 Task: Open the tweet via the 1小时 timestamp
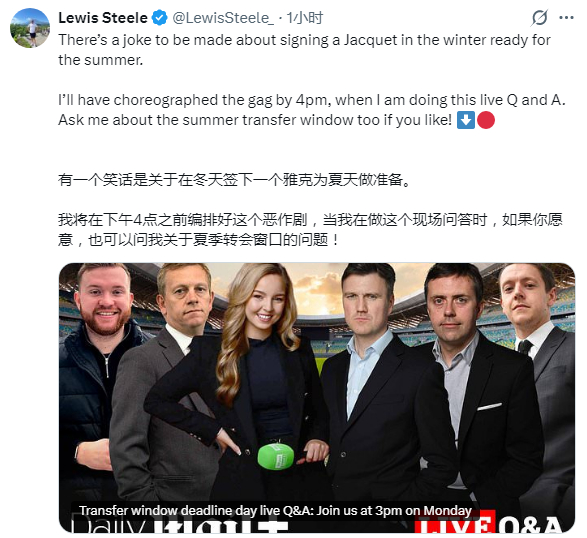click(x=304, y=18)
